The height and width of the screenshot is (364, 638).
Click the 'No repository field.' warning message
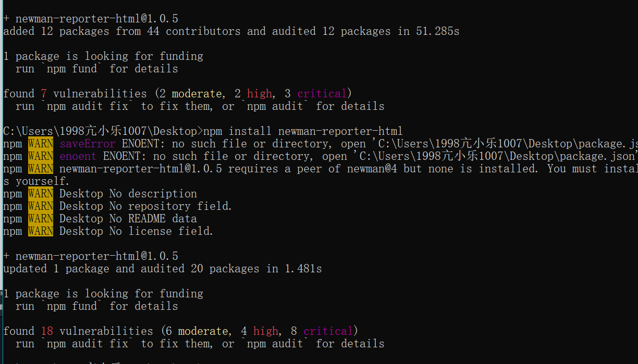pyautogui.click(x=171, y=206)
